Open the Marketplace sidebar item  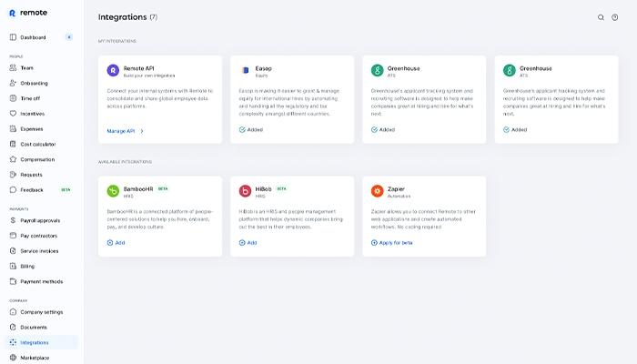(41, 358)
